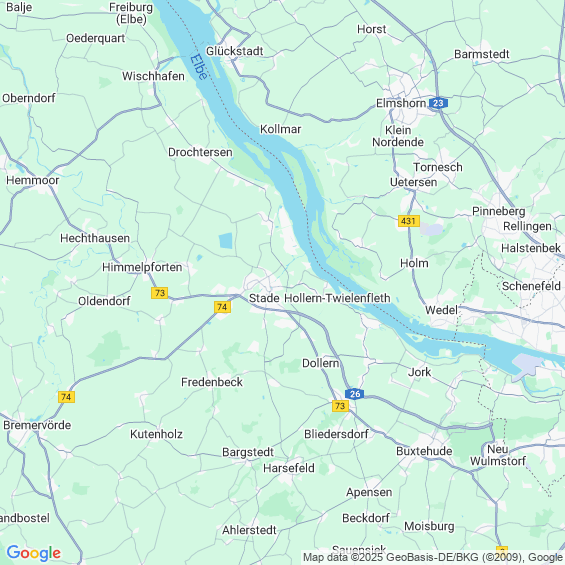Image resolution: width=565 pixels, height=565 pixels.
Task: Click the Hemmoor town label
Action: point(32,180)
